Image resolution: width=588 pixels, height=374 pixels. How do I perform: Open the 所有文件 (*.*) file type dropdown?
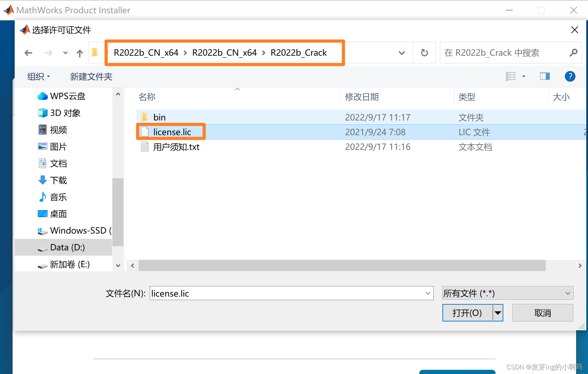(x=507, y=293)
